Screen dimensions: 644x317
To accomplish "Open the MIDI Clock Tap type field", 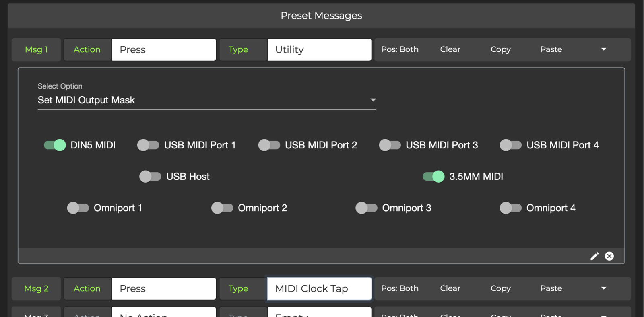I will (x=319, y=288).
